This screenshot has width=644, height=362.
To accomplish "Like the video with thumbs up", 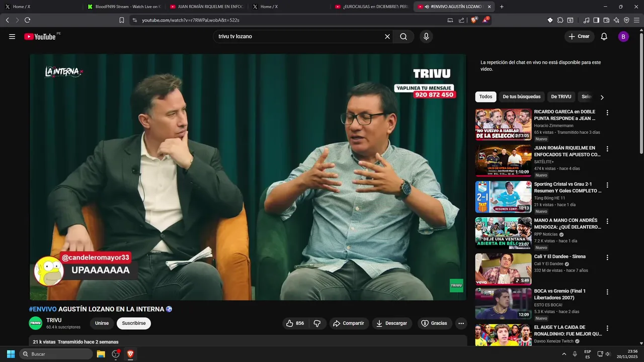I will tap(295, 323).
